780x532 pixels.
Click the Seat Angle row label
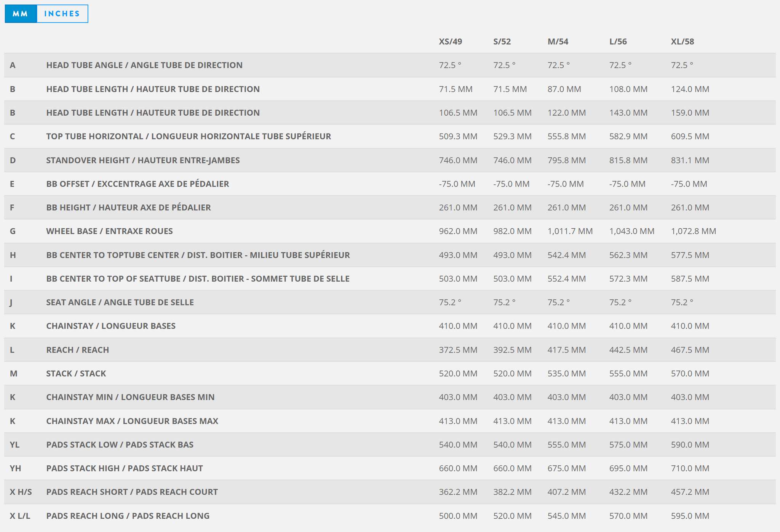click(120, 302)
